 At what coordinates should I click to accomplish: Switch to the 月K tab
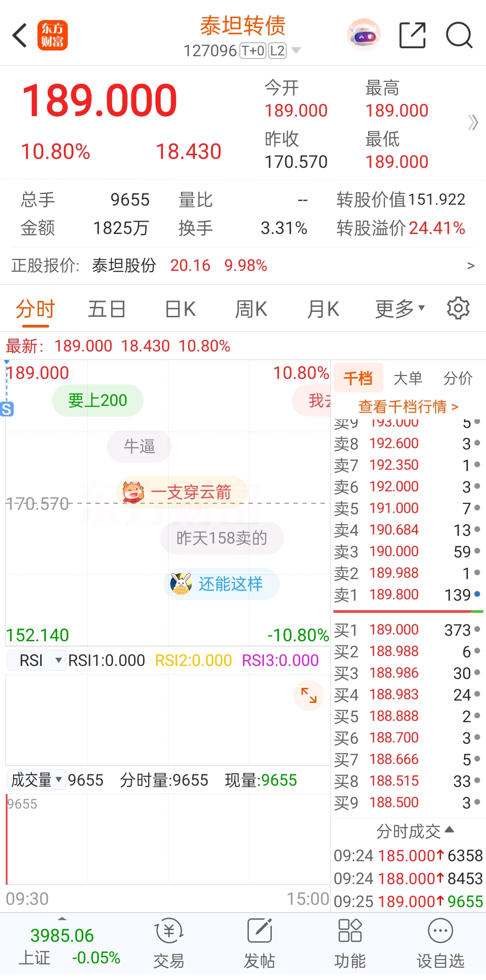click(x=323, y=309)
